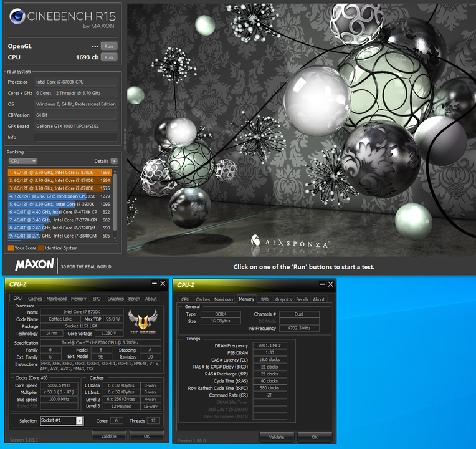
Task: Open Mainboard tab in left CPU-Z window
Action: coord(57,299)
